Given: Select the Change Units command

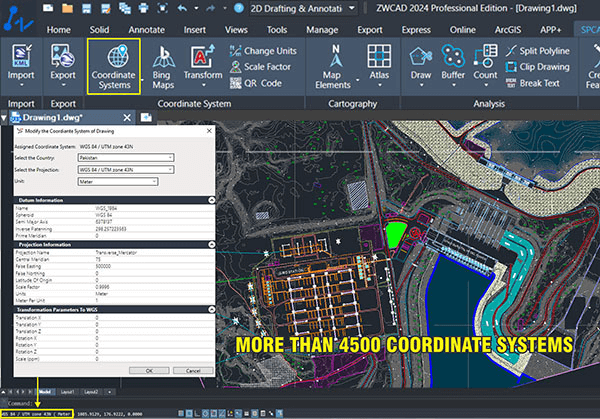Looking at the screenshot, I should 263,51.
